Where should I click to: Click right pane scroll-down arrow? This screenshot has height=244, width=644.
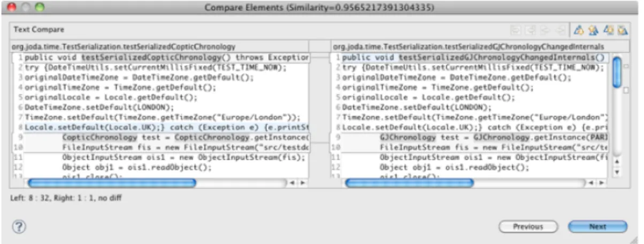[617, 172]
